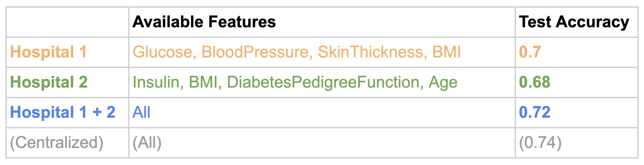Click the gray (All) features cell
The image size is (644, 165).
pyautogui.click(x=147, y=143)
